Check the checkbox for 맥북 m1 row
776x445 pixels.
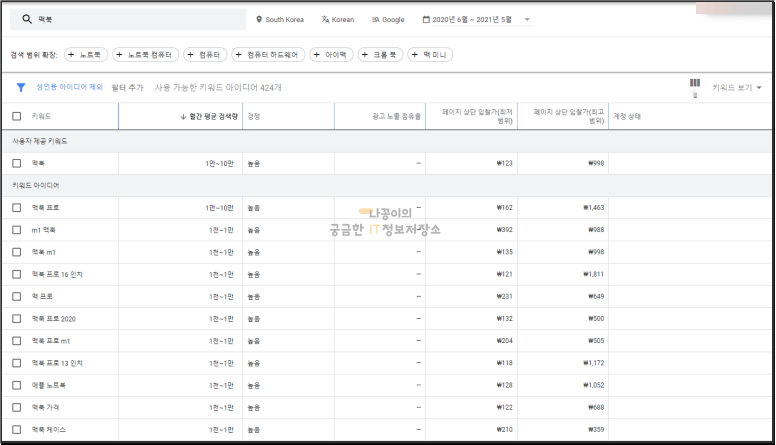click(17, 252)
